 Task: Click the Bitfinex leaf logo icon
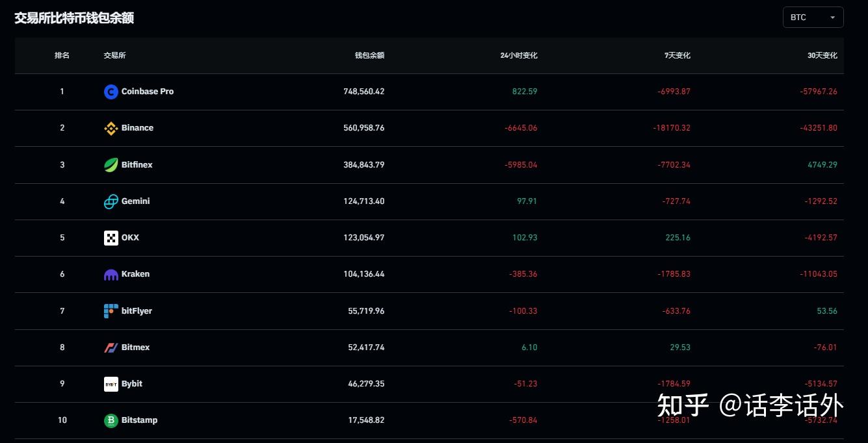(x=111, y=165)
